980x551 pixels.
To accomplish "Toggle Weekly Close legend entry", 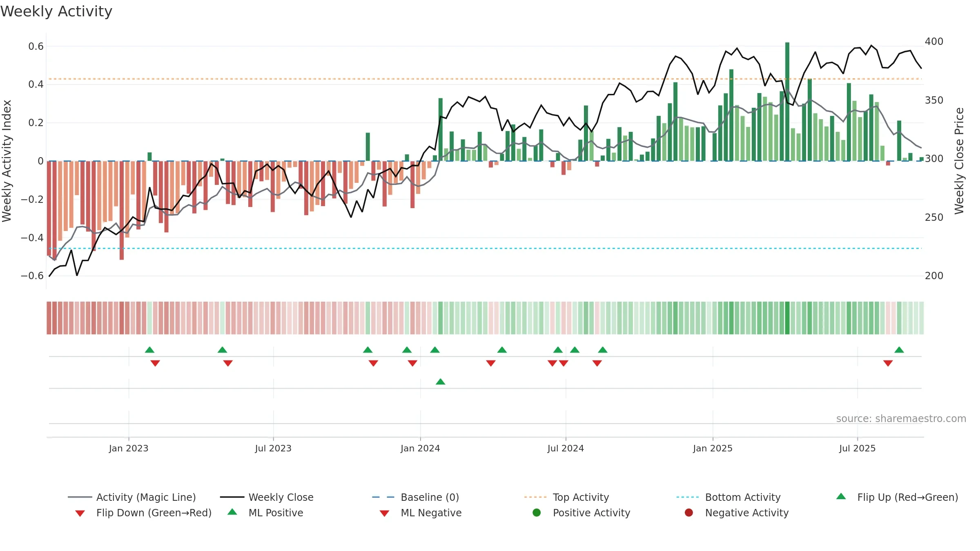I will pos(267,497).
